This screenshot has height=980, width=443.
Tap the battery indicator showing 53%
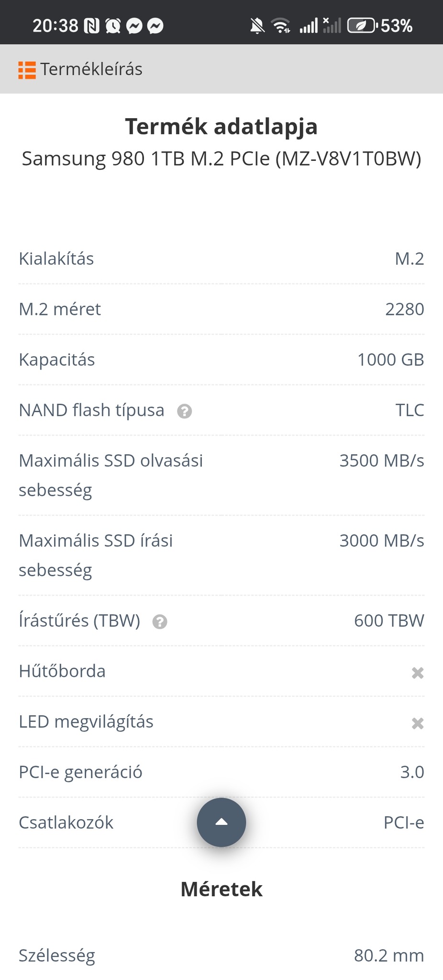click(380, 26)
